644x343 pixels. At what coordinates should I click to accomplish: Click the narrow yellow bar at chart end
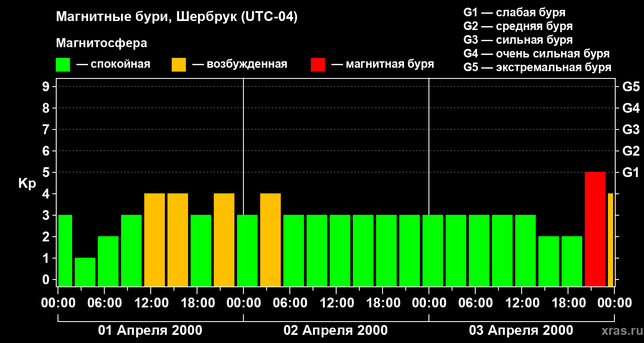pyautogui.click(x=611, y=240)
